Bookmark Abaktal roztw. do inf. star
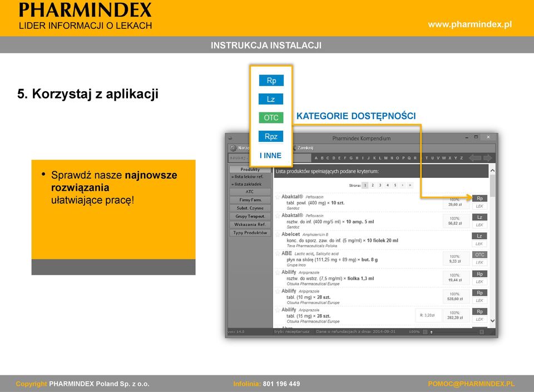 coord(278,216)
